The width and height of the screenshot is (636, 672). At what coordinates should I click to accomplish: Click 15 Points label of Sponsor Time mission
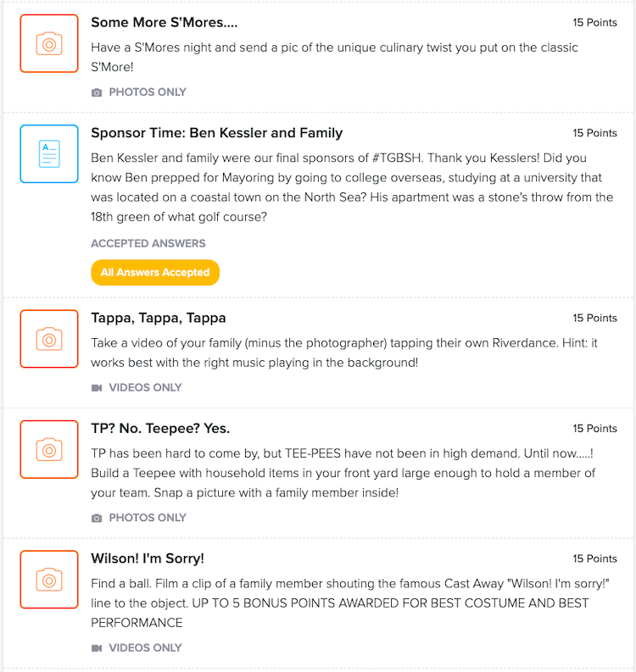pos(594,133)
